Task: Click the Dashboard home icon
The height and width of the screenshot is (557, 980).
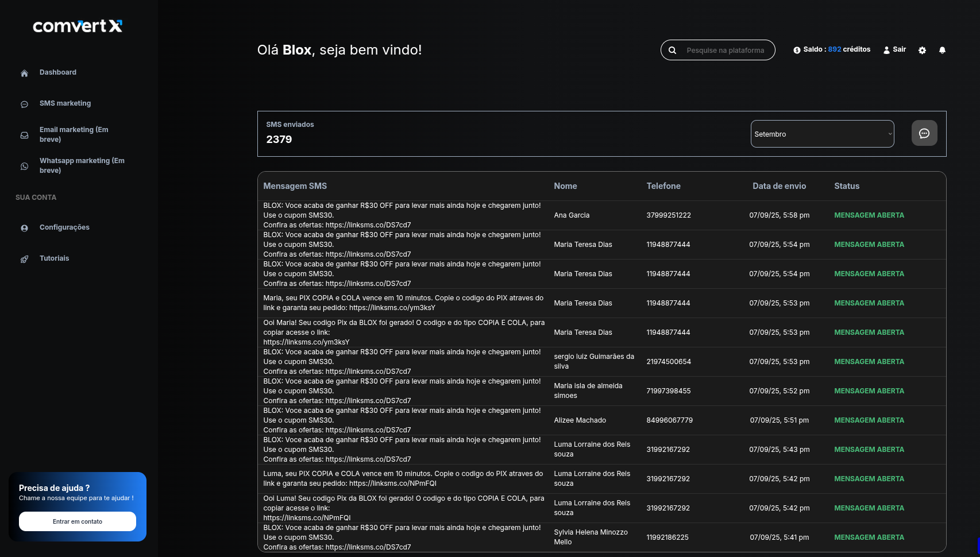Action: point(24,73)
